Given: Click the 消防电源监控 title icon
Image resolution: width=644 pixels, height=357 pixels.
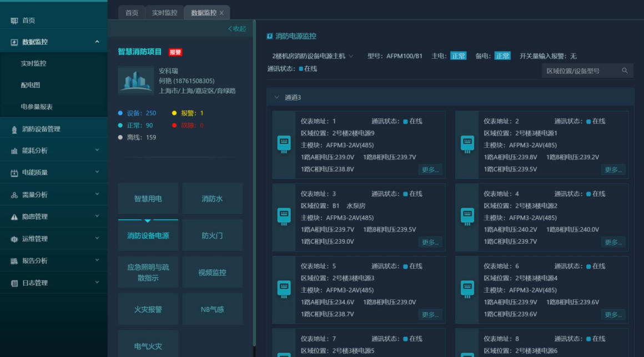Looking at the screenshot, I should [269, 36].
